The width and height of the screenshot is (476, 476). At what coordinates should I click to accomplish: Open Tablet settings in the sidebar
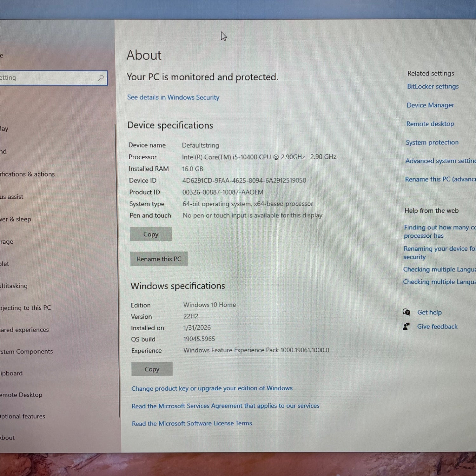coord(4,264)
